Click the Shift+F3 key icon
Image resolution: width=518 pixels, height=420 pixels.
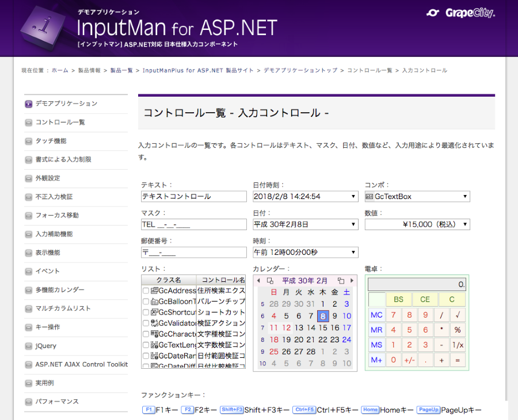click(x=231, y=410)
